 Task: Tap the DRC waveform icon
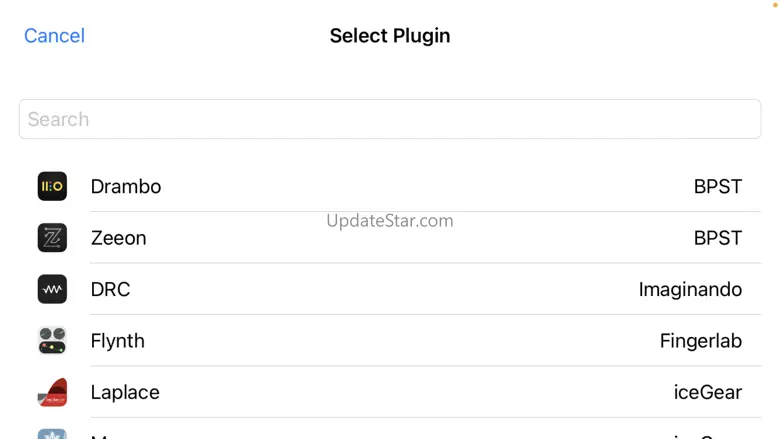click(x=52, y=289)
